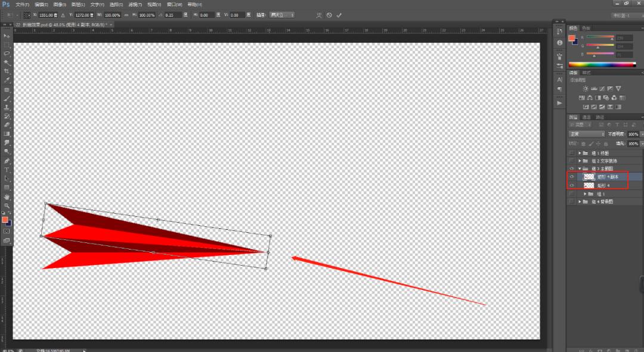
Task: Open the History panel icon in dock
Action: [559, 32]
